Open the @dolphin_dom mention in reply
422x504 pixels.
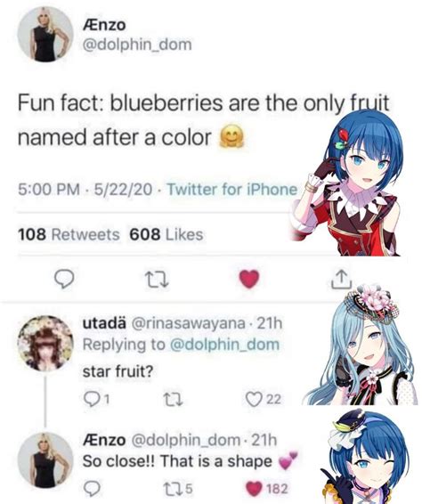coord(224,345)
